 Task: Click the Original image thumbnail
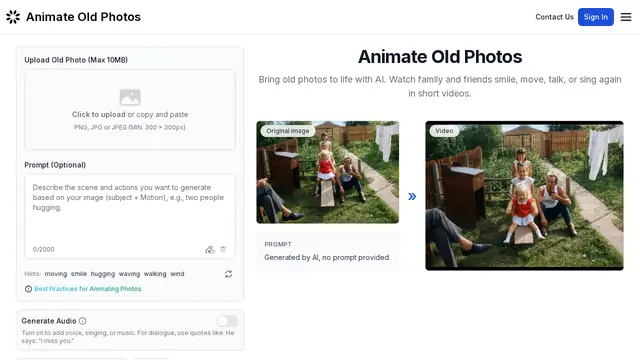tap(328, 172)
